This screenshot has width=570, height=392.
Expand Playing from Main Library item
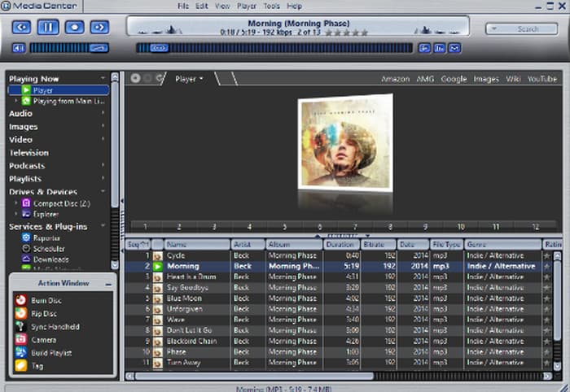[15, 101]
